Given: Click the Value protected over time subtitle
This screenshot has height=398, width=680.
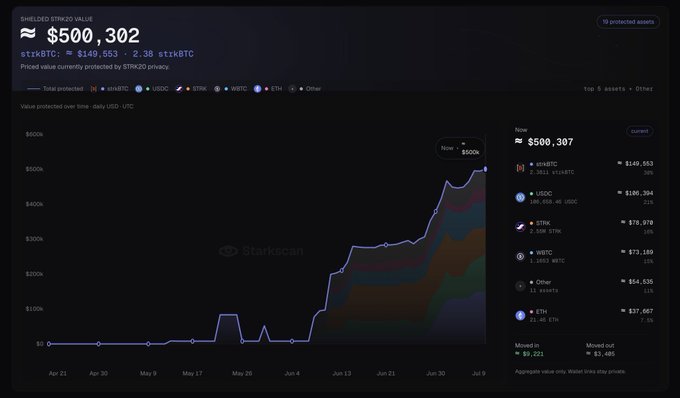Looking at the screenshot, I should [77, 106].
